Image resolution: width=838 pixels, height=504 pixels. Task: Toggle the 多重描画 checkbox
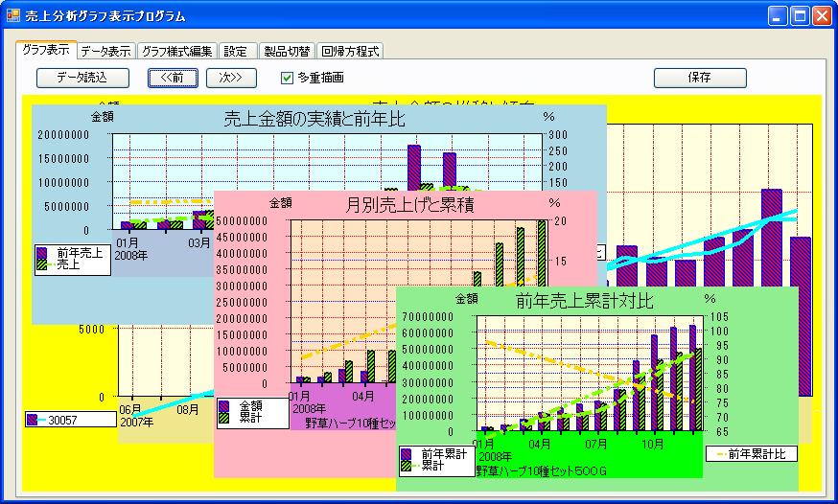click(287, 78)
